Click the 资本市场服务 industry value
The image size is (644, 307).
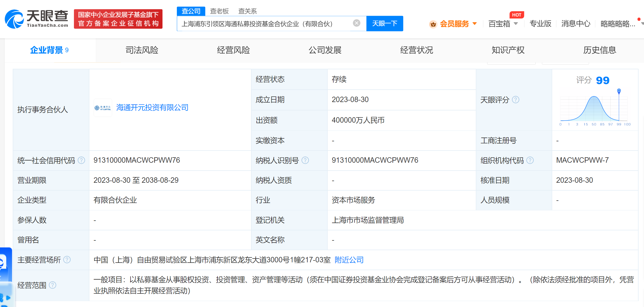point(353,200)
